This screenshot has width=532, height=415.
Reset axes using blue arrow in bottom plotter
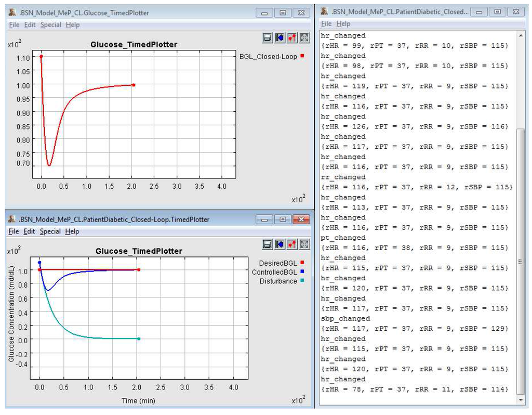tap(280, 244)
